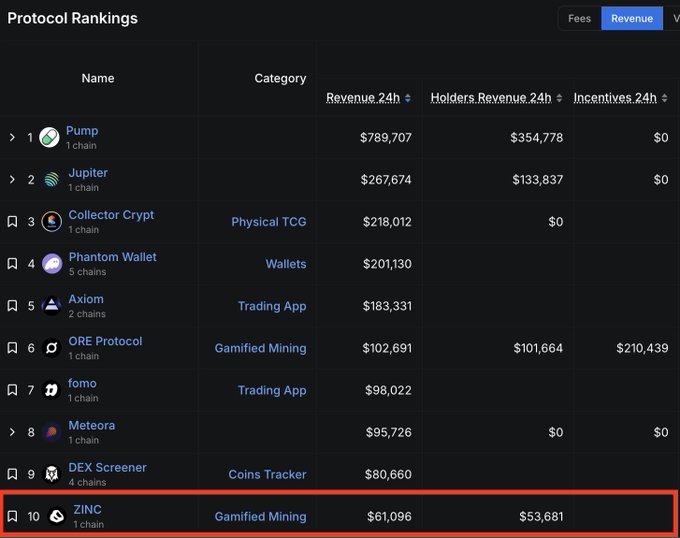The height and width of the screenshot is (538, 680).
Task: Click Jupiter's $267,674 revenue value
Action: (x=386, y=179)
